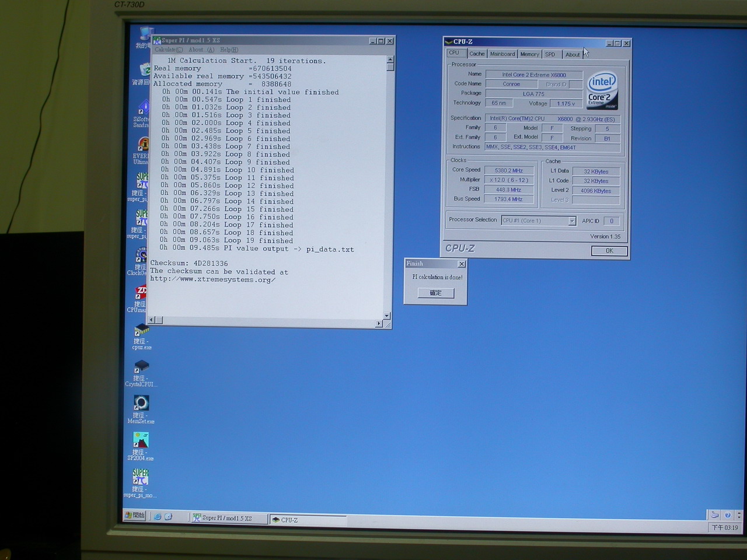Click the Technology value 65 nm
Image resolution: width=747 pixels, height=560 pixels.
coord(499,103)
